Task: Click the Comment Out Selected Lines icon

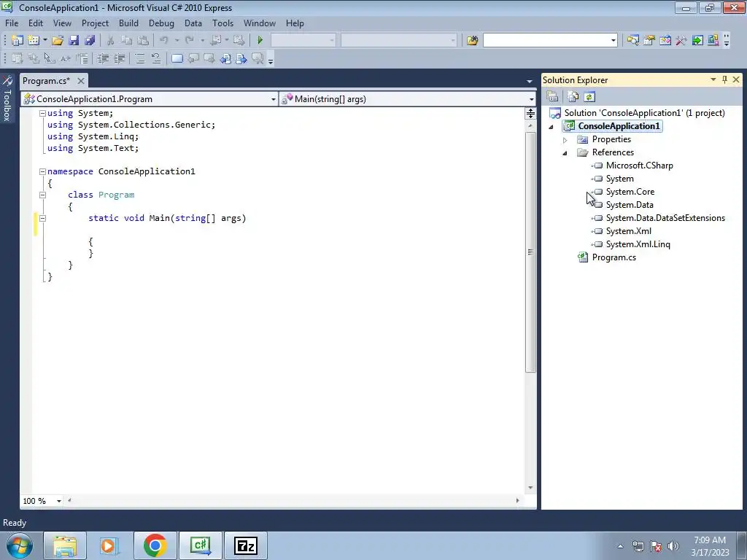Action: pyautogui.click(x=139, y=58)
